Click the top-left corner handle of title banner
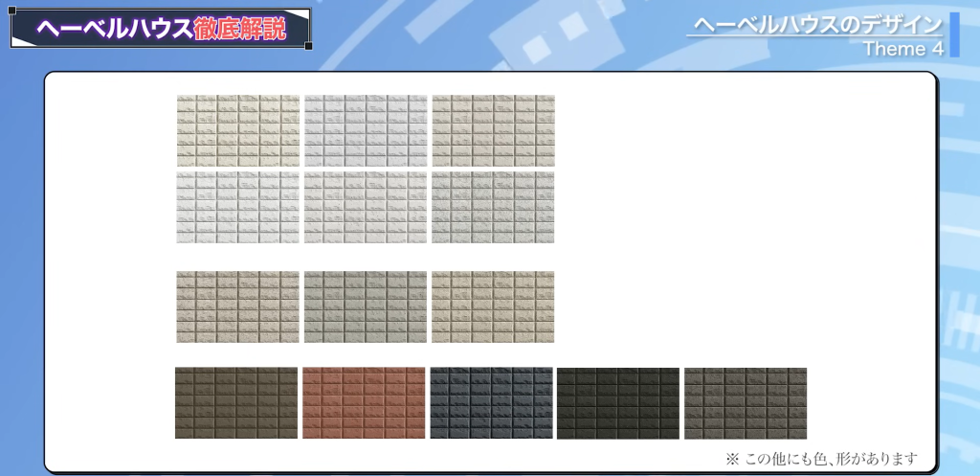Image resolution: width=980 pixels, height=476 pixels. click(14, 12)
